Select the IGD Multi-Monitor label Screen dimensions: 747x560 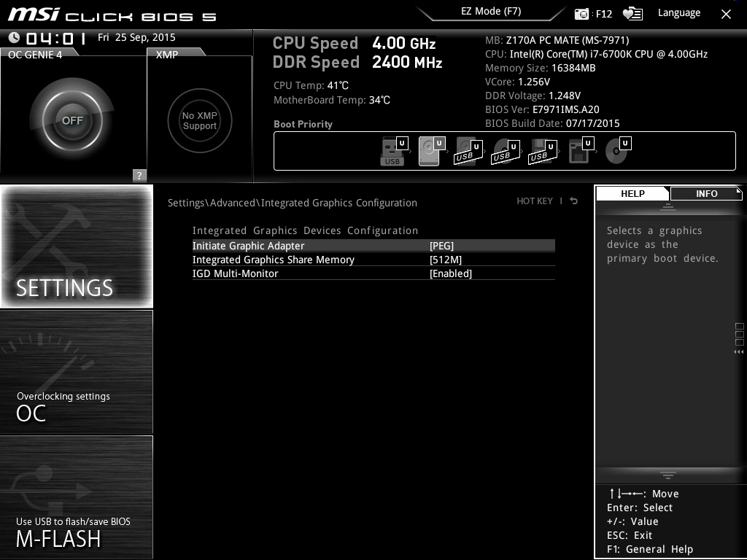point(236,273)
